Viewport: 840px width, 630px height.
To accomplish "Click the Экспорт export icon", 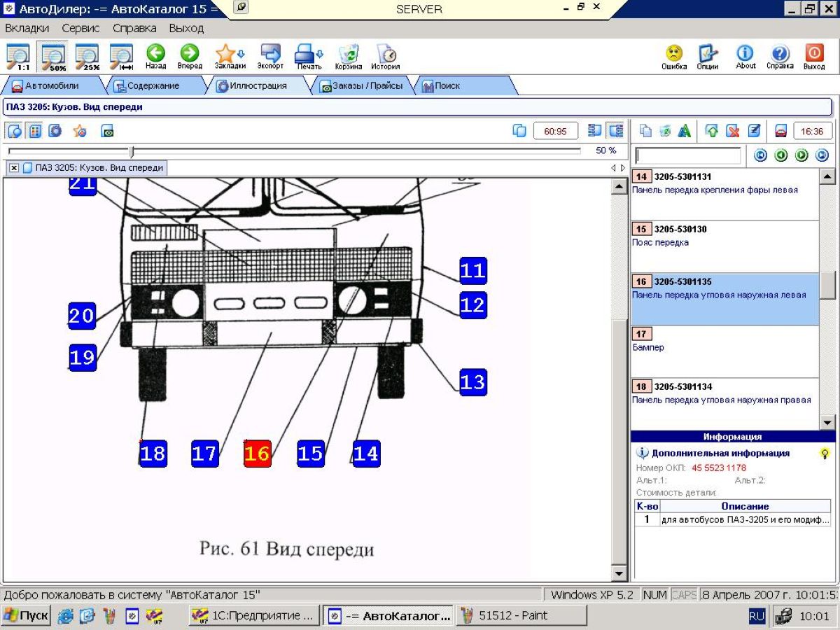I will pos(270,56).
